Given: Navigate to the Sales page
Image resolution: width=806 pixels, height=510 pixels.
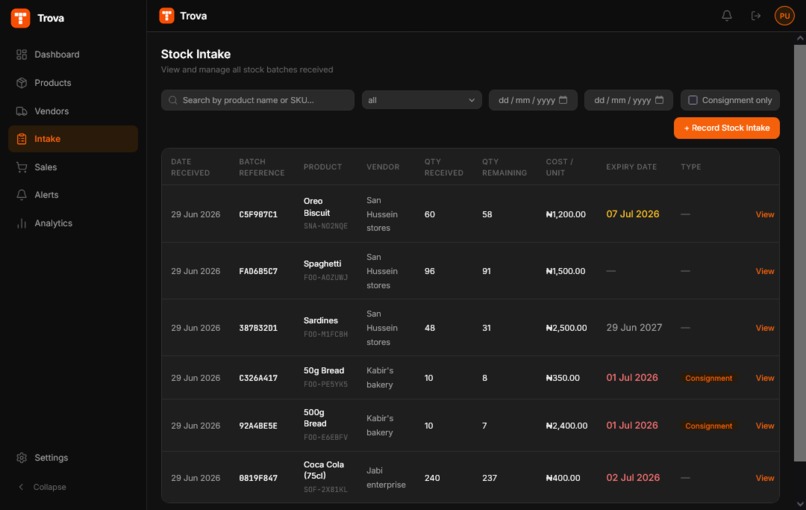Looking at the screenshot, I should click(73, 167).
